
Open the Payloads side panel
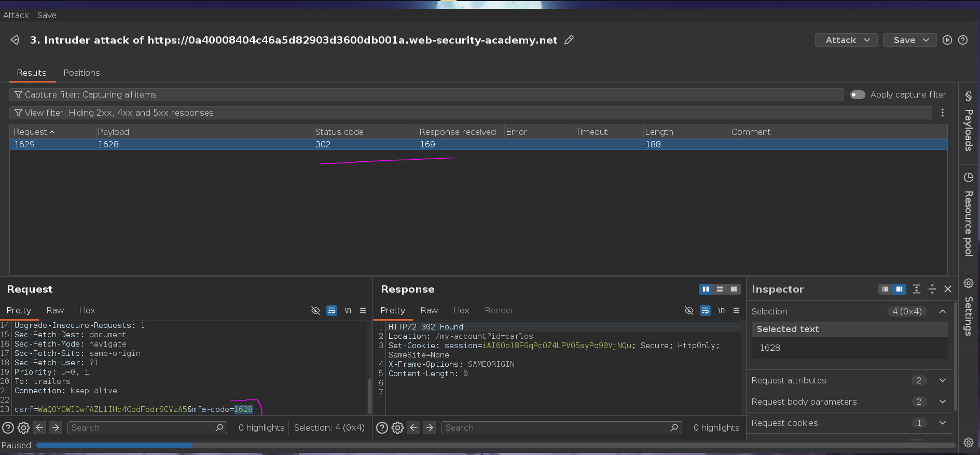coord(969,122)
